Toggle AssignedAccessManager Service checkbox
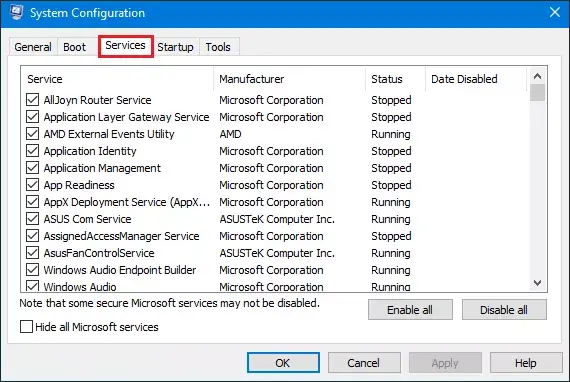The image size is (570, 382). [32, 236]
